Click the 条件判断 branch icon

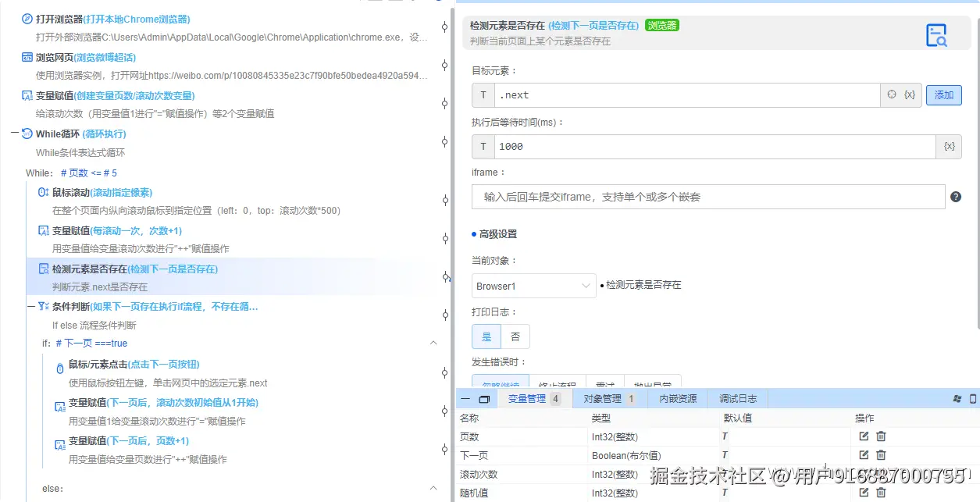pos(43,307)
